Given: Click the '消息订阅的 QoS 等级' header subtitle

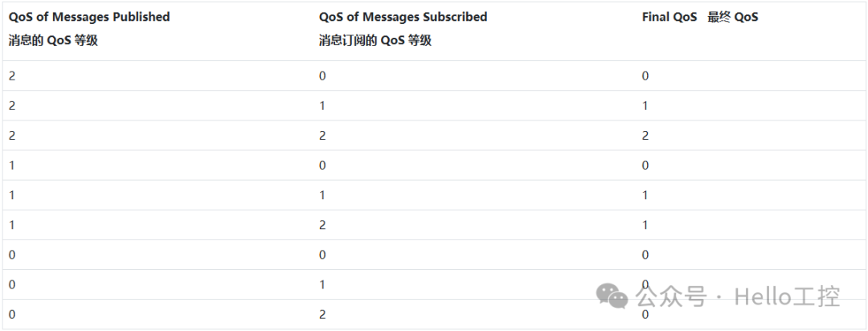Looking at the screenshot, I should pyautogui.click(x=375, y=40).
